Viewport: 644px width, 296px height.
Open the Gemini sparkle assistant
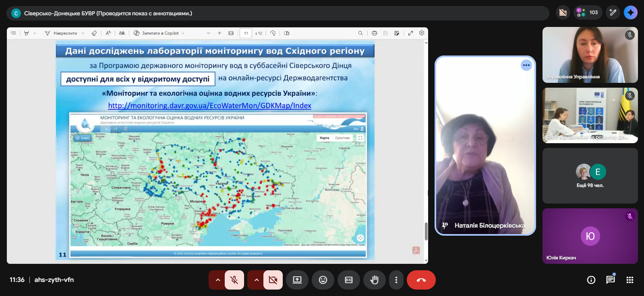(x=630, y=12)
